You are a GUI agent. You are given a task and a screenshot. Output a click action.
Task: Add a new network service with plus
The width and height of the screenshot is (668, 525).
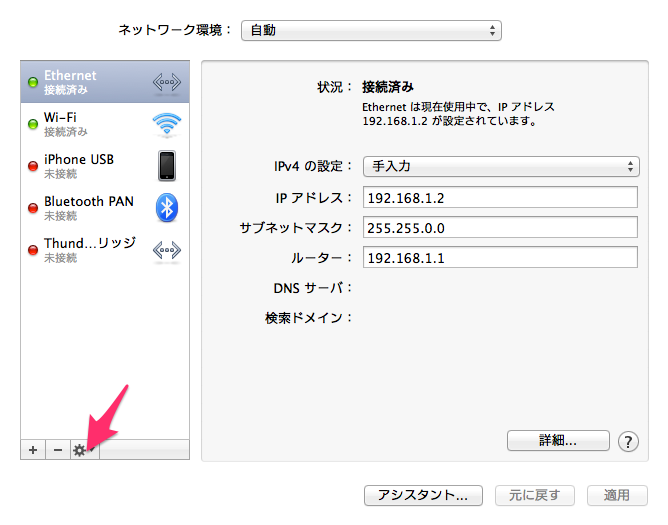(x=33, y=450)
